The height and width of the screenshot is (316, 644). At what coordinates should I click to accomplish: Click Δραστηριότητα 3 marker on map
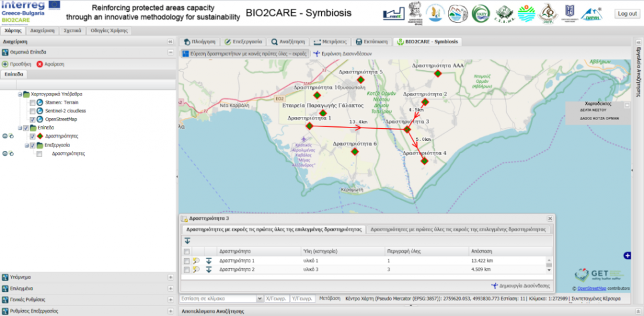[x=407, y=129]
